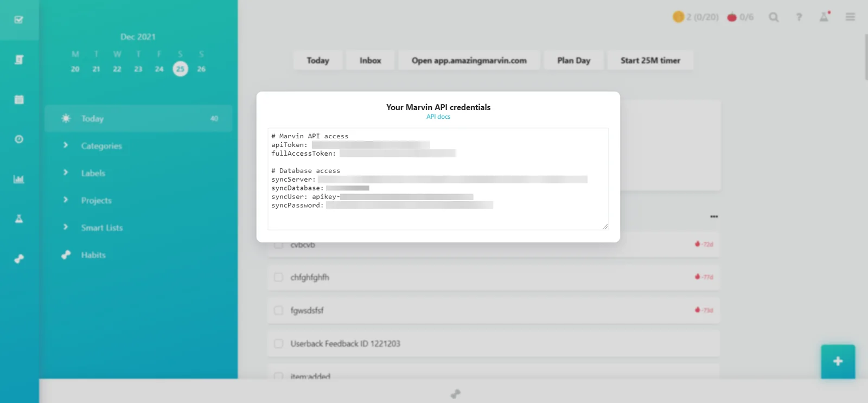Open the API docs link
The image size is (868, 403).
click(438, 117)
